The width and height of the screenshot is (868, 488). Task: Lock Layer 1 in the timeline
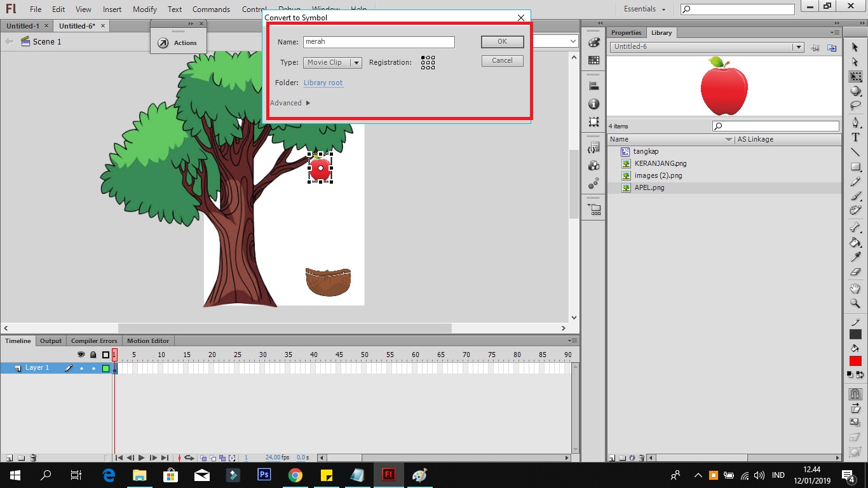93,369
